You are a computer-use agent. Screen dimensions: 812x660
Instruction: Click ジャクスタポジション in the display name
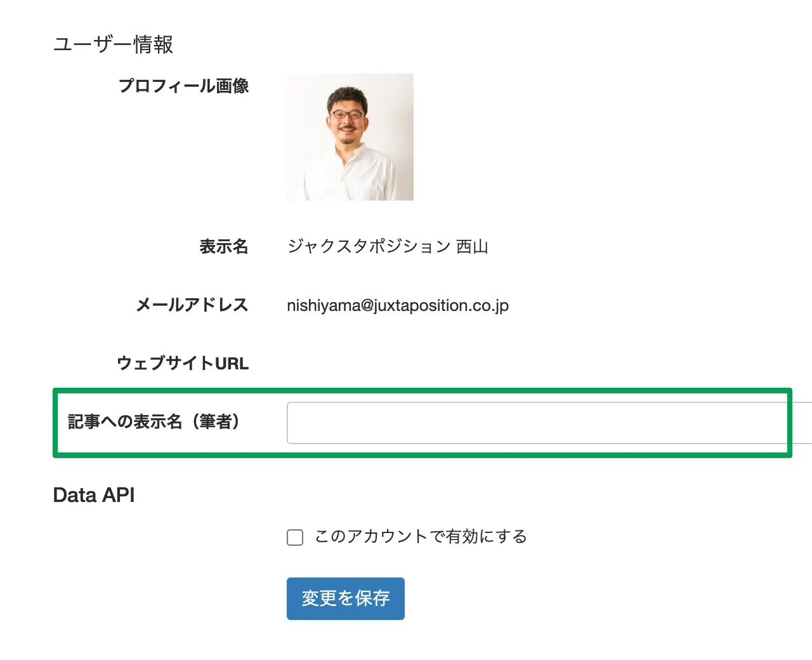tap(369, 247)
